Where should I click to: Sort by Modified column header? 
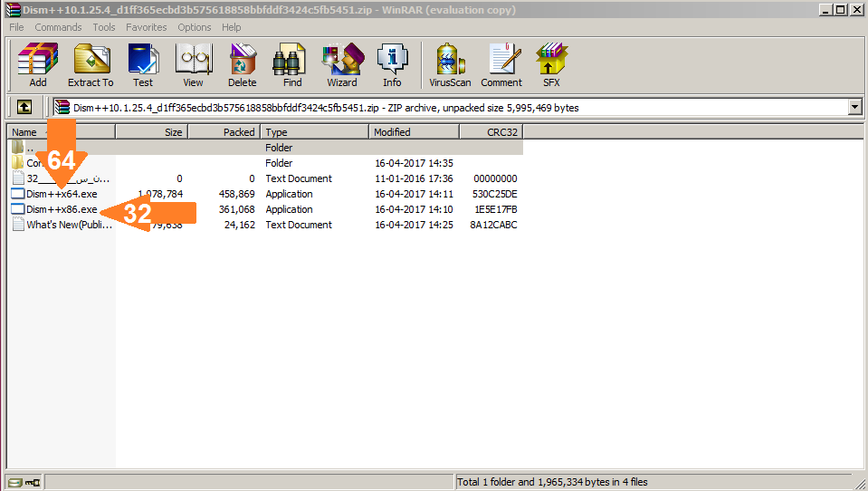(x=414, y=132)
